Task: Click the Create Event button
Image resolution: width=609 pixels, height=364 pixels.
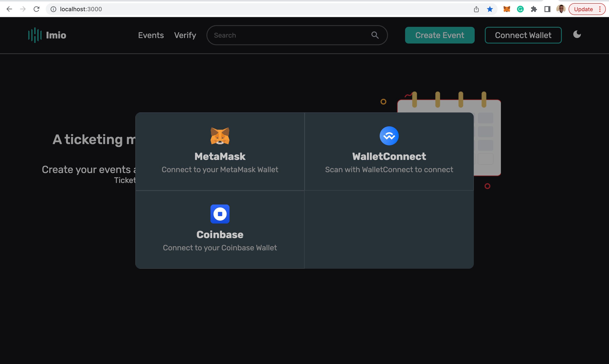Action: 440,35
